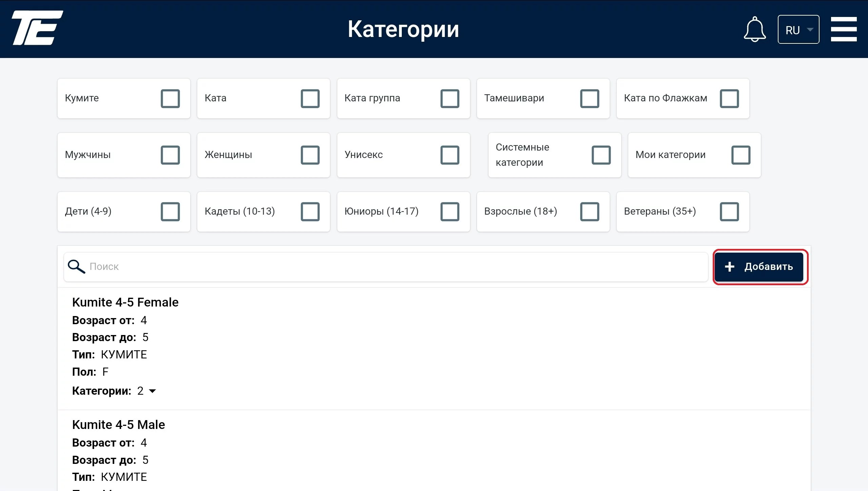Tick the Дети (4-9) checkbox

[x=170, y=212]
